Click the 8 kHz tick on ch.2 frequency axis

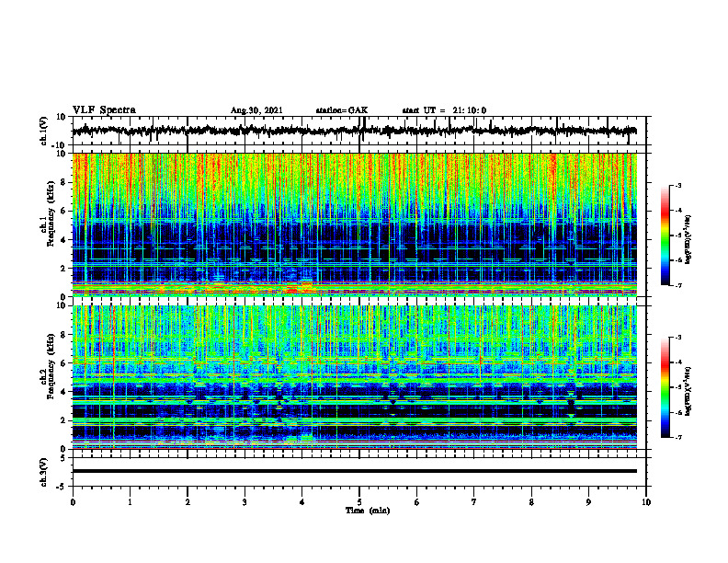(64, 335)
